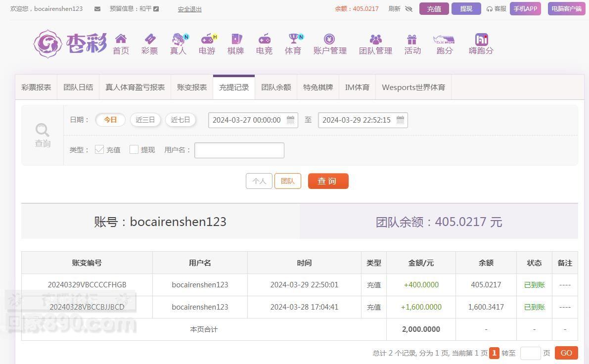This screenshot has width=589, height=364.
Task: Open the e-sports (电竞) gamepad icon
Action: tap(265, 39)
